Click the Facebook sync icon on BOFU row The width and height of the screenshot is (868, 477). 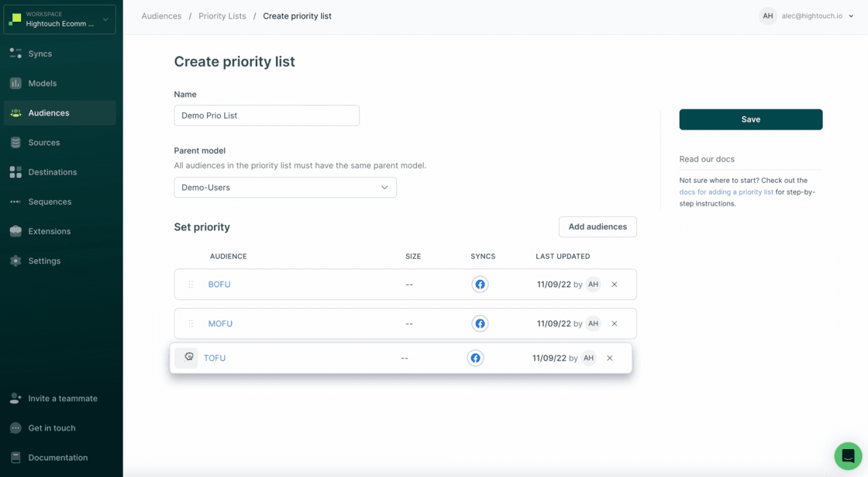point(480,284)
